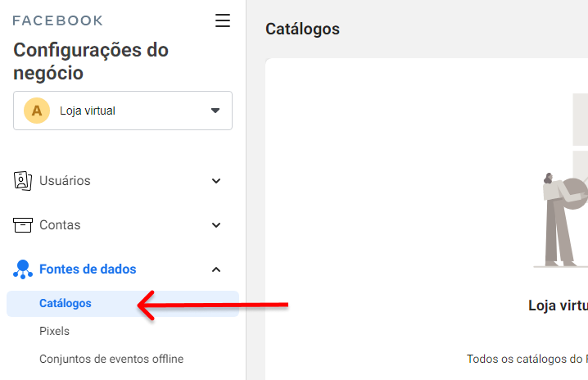Expand the Usuários section chevron

point(216,181)
